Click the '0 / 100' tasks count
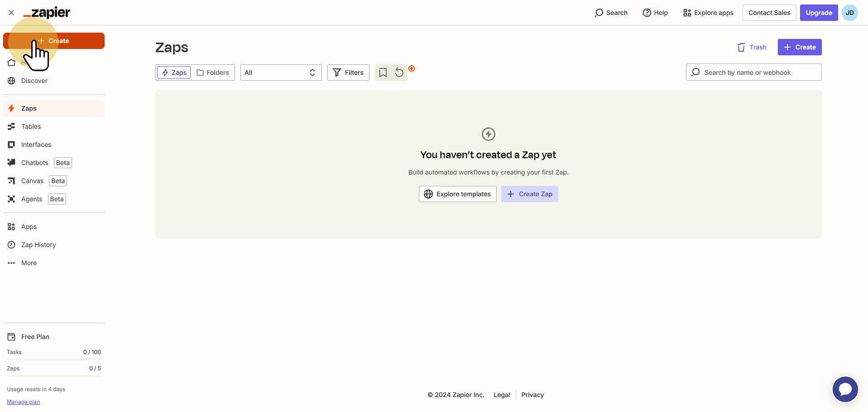Image resolution: width=868 pixels, height=412 pixels. coord(92,352)
